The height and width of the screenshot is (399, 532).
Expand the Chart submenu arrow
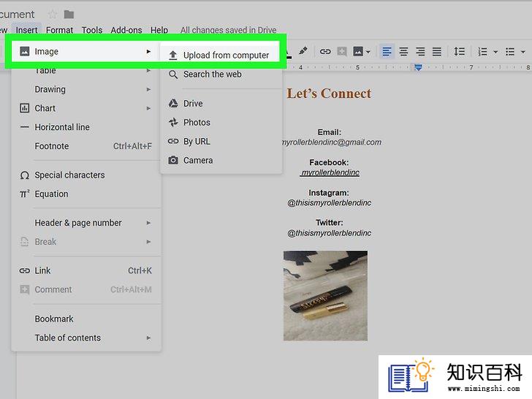click(x=148, y=108)
